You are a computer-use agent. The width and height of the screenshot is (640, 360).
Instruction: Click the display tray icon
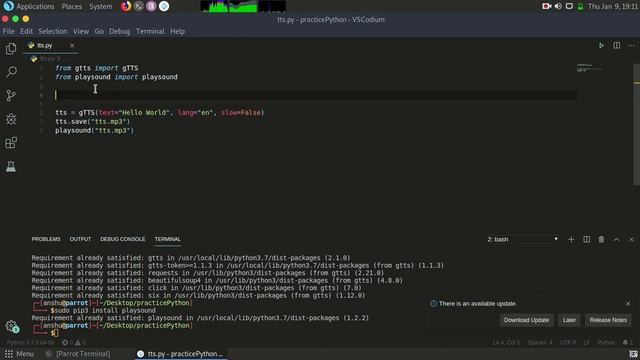pos(569,6)
